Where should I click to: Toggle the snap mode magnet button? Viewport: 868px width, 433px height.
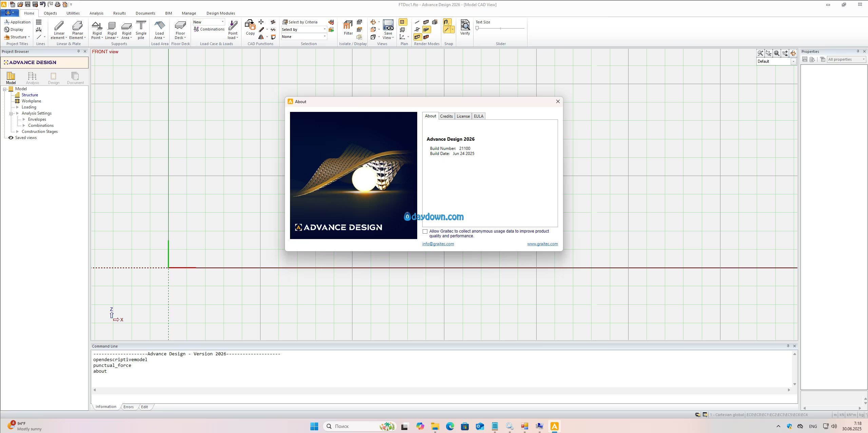(447, 22)
